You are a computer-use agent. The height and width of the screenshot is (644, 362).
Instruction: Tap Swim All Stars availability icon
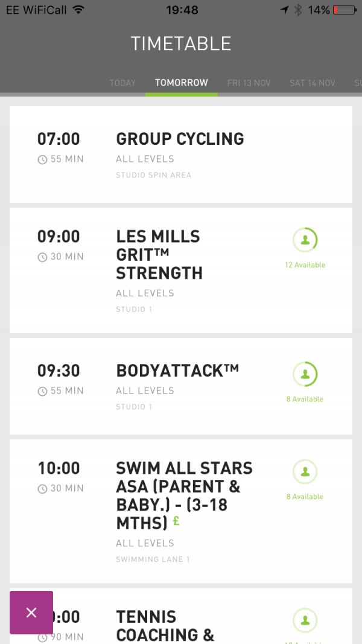coord(305,471)
